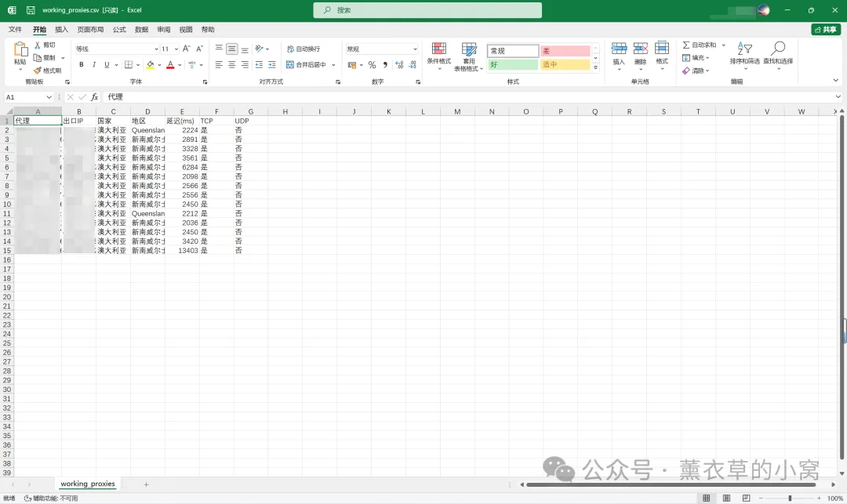847x504 pixels.
Task: Switch to the Insert (插入) tab
Action: 62,30
